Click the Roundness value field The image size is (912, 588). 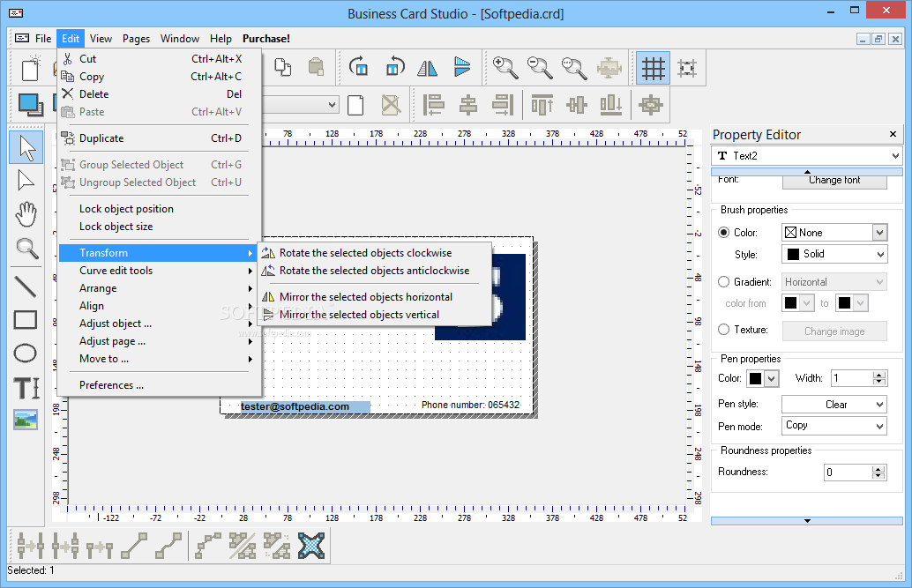click(x=848, y=473)
